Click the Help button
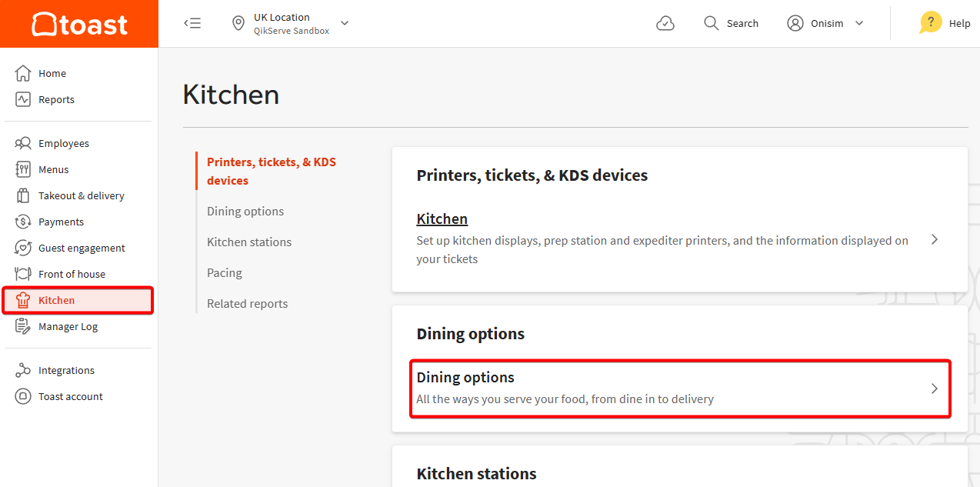The width and height of the screenshot is (980, 487). tap(945, 23)
